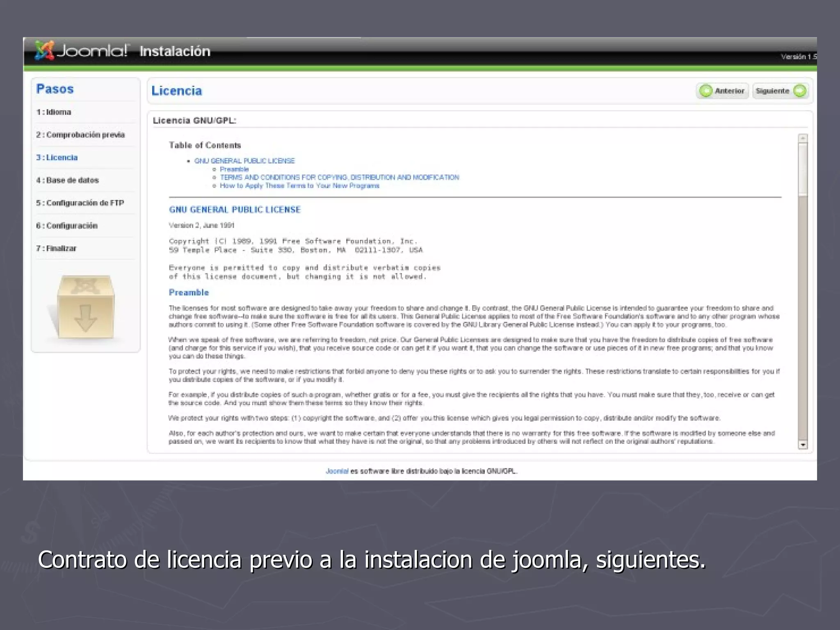The width and height of the screenshot is (840, 630).
Task: Select step 6: Configuración
Action: 67,226
